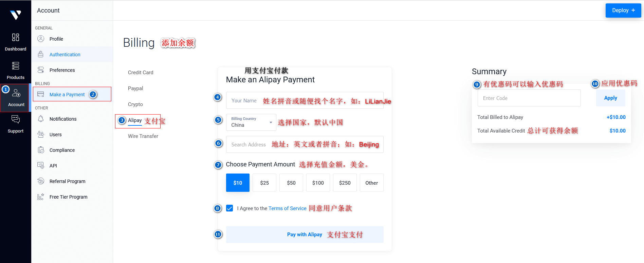Select the Alipay payment method
Viewport: 644px width, 263px height.
pos(135,120)
